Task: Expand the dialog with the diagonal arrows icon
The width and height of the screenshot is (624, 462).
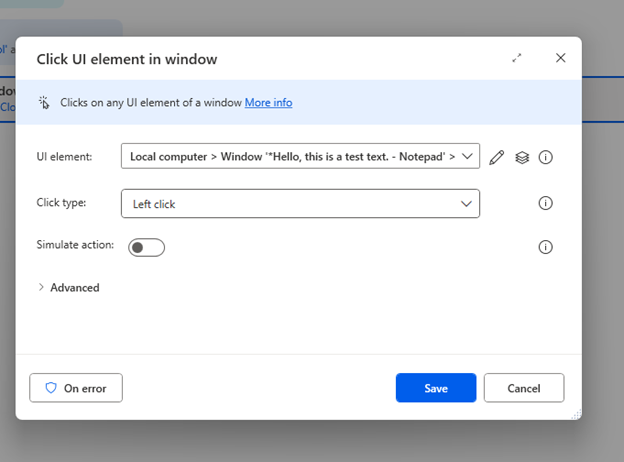Action: click(x=517, y=58)
